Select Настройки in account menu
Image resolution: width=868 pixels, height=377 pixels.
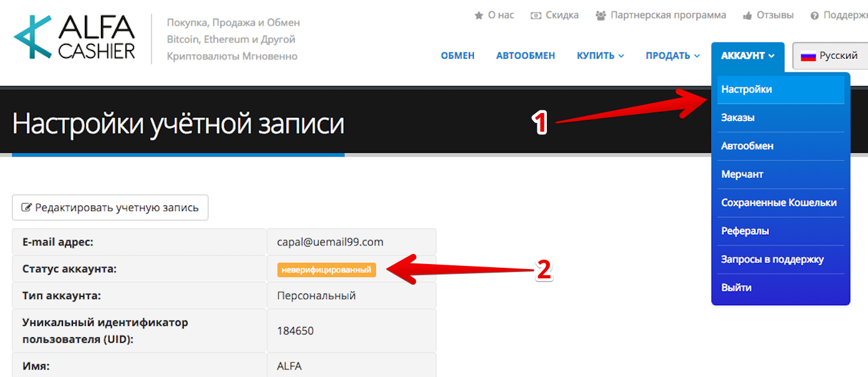(781, 89)
